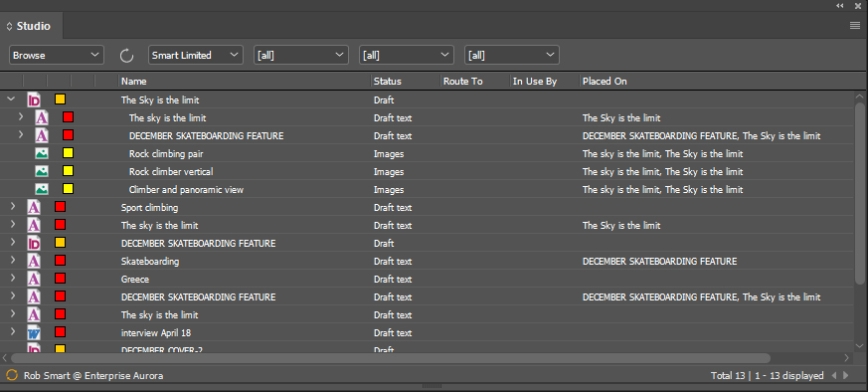The image size is (868, 392).
Task: Click Rob Smart @ Enterprise Aurora status text
Action: pos(93,375)
